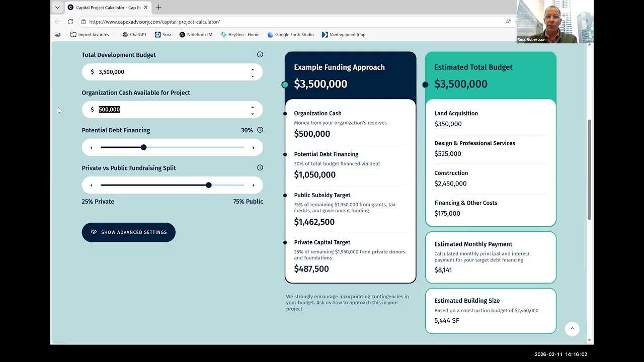Click the $1,462,500 public subsidy value
Viewport: 644px width, 362px height.
(x=314, y=222)
